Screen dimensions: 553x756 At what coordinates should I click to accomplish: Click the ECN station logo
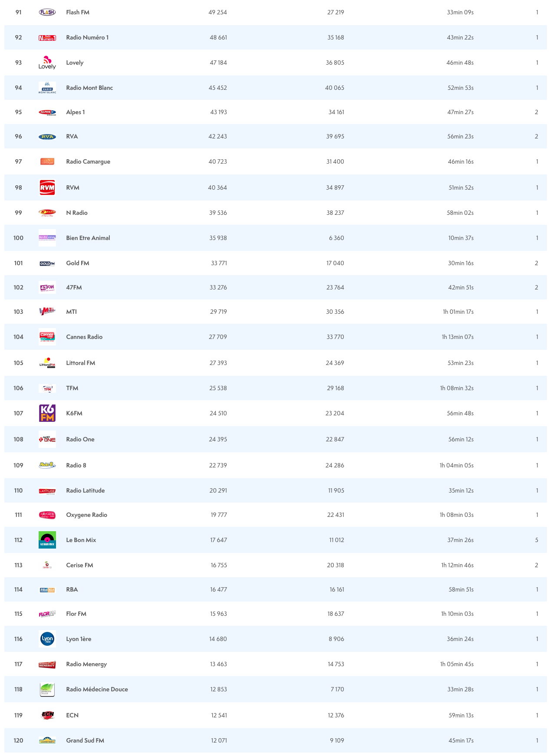coord(47,715)
